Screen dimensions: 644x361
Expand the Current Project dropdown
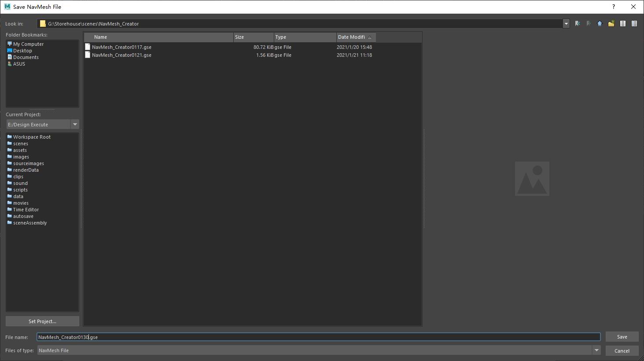(75, 125)
